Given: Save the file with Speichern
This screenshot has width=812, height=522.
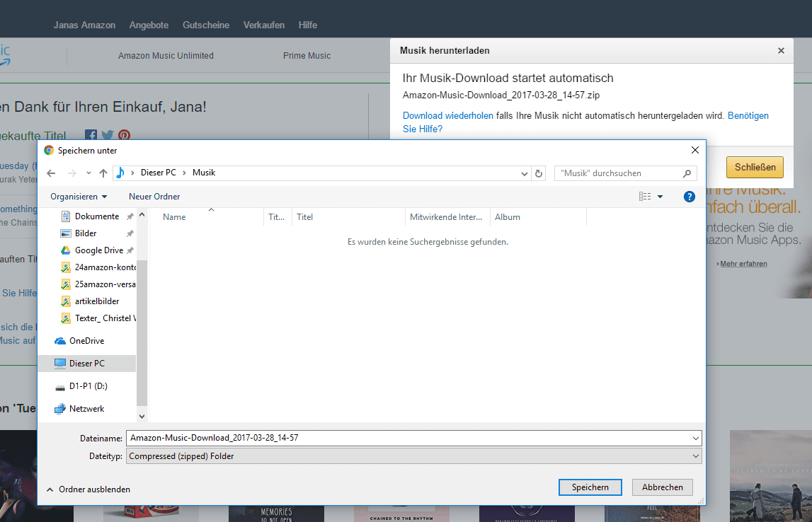Looking at the screenshot, I should click(590, 487).
